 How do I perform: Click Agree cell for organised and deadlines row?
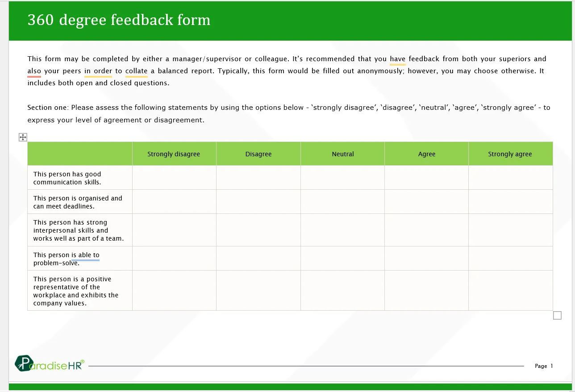(x=426, y=202)
